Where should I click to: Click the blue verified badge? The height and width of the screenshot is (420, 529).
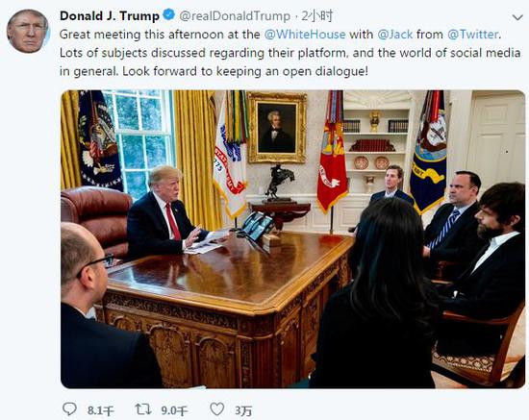[168, 15]
